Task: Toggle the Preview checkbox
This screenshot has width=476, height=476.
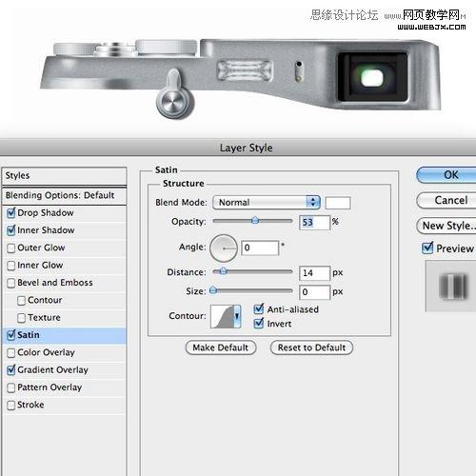Action: coord(427,248)
